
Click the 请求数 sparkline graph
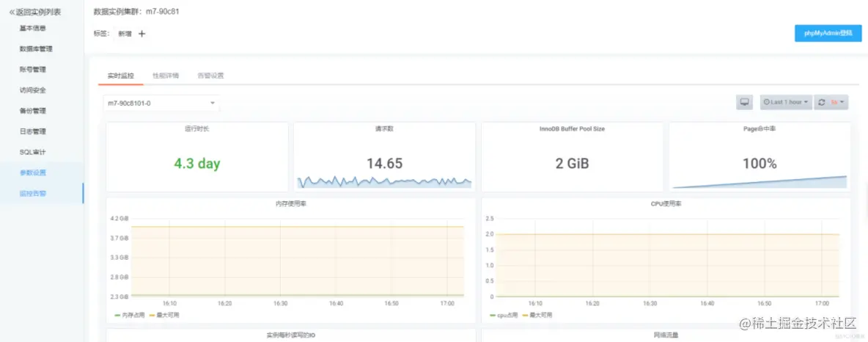coord(384,182)
